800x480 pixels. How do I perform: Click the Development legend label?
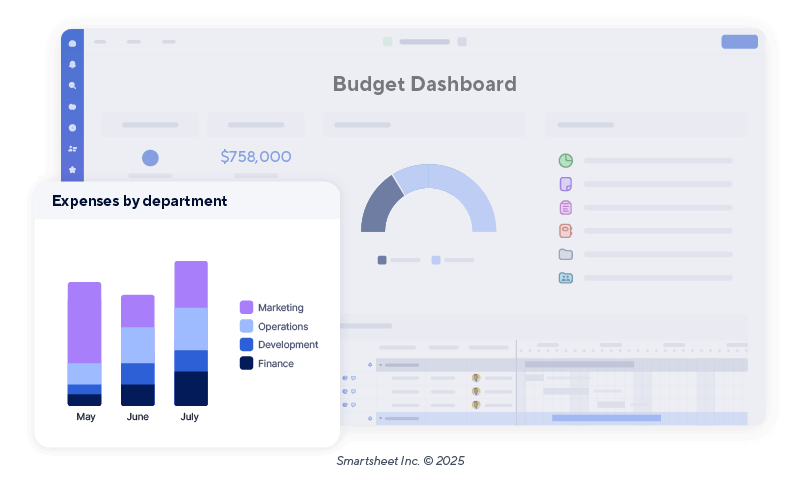tap(288, 345)
